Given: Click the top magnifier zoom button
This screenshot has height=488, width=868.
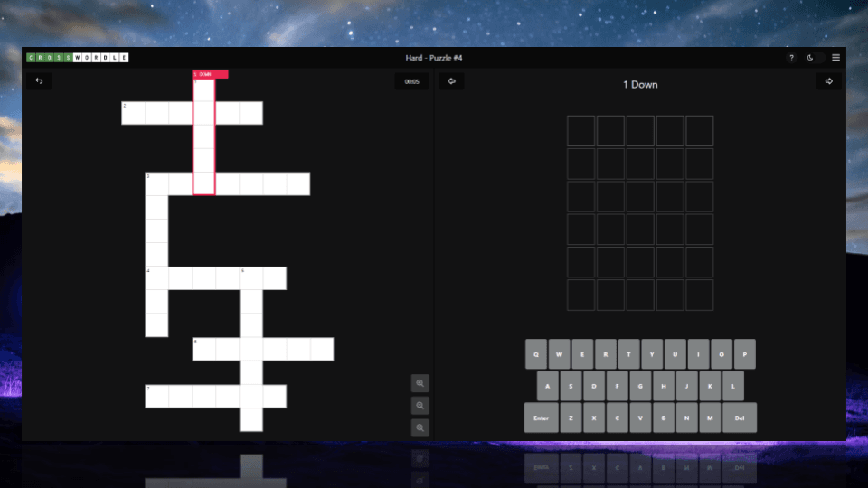Looking at the screenshot, I should [x=420, y=383].
